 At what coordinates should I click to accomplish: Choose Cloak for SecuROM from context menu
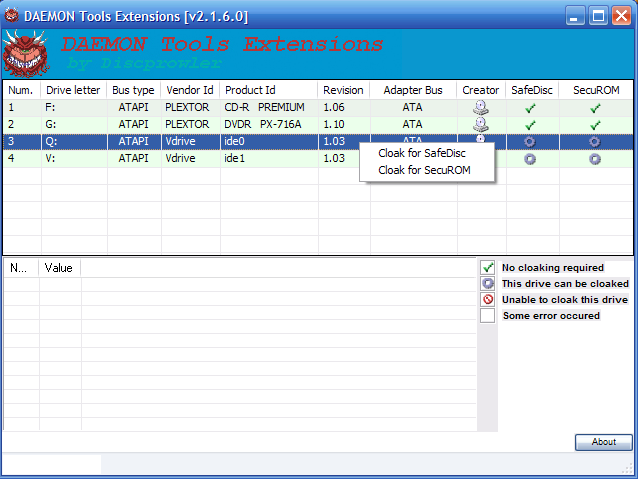coord(427,170)
